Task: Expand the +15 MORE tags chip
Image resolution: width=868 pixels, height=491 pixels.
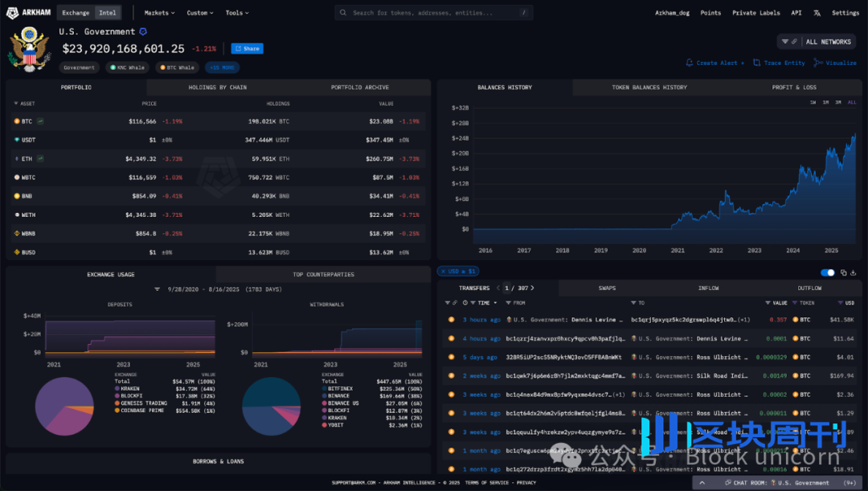Action: pos(222,68)
